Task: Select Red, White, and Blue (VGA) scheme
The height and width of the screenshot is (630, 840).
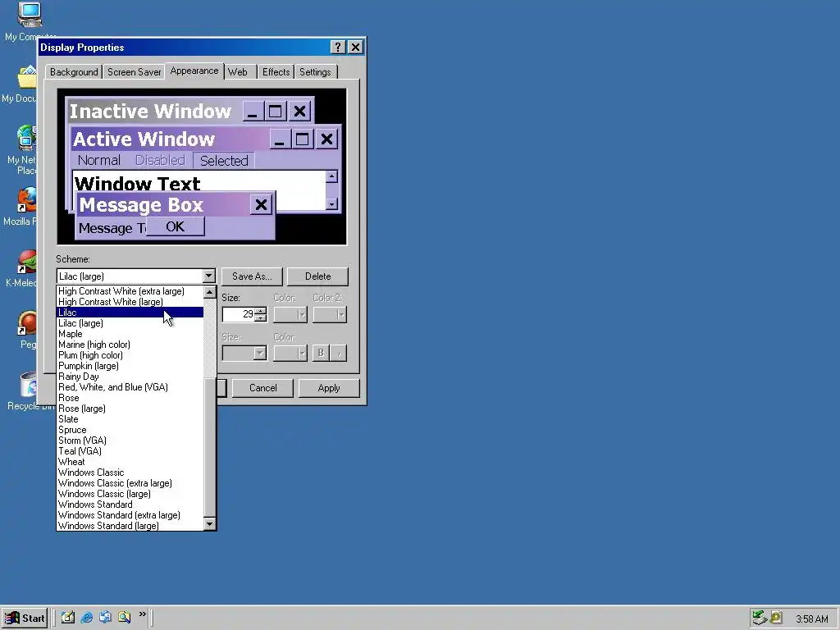Action: pyautogui.click(x=130, y=387)
